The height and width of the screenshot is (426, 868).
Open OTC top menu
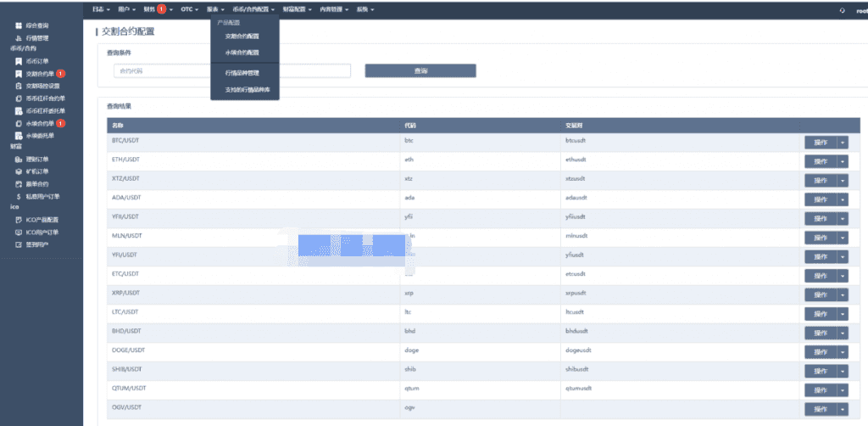click(x=189, y=10)
